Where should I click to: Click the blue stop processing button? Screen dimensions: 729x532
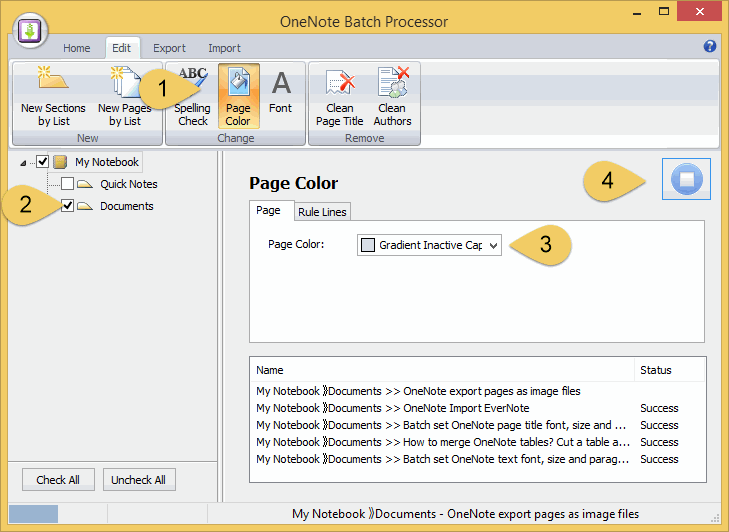pos(686,179)
